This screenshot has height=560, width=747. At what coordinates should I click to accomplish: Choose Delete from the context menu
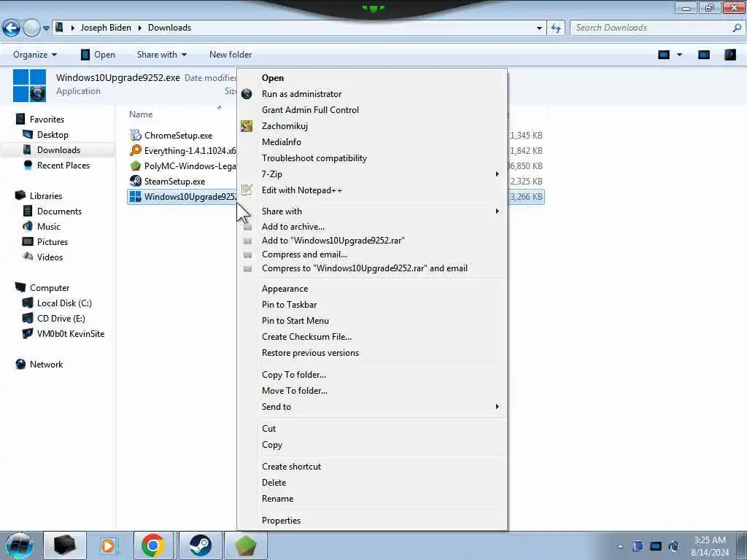[x=274, y=483]
